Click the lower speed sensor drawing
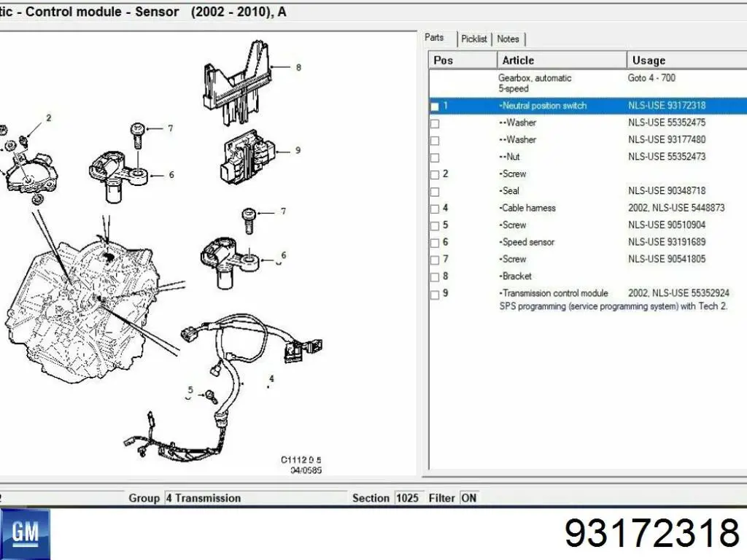Image resolution: width=747 pixels, height=560 pixels. pyautogui.click(x=230, y=262)
